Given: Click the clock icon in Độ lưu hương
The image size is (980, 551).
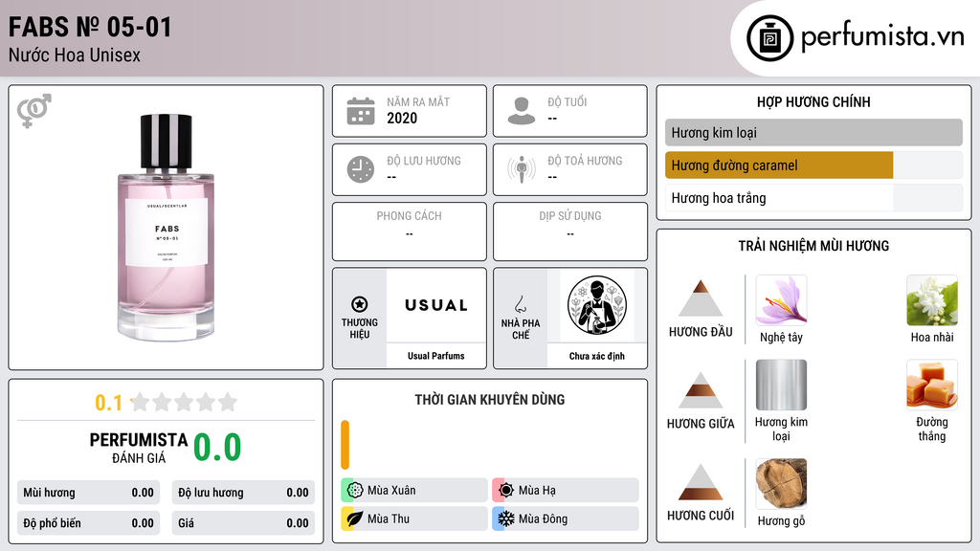Looking at the screenshot, I should click(x=361, y=169).
